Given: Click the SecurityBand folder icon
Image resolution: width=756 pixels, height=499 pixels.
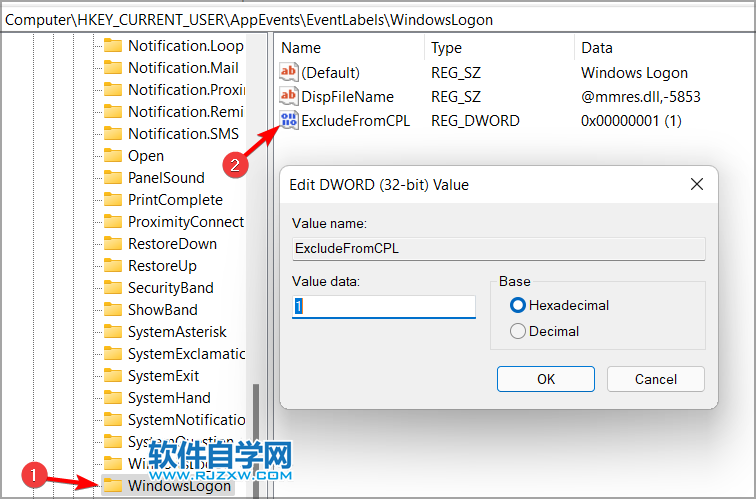Looking at the screenshot, I should (112, 288).
